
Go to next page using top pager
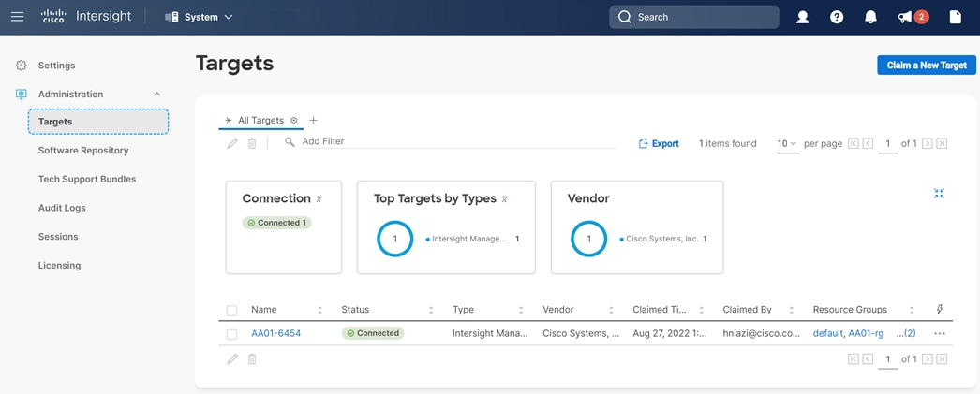[928, 143]
